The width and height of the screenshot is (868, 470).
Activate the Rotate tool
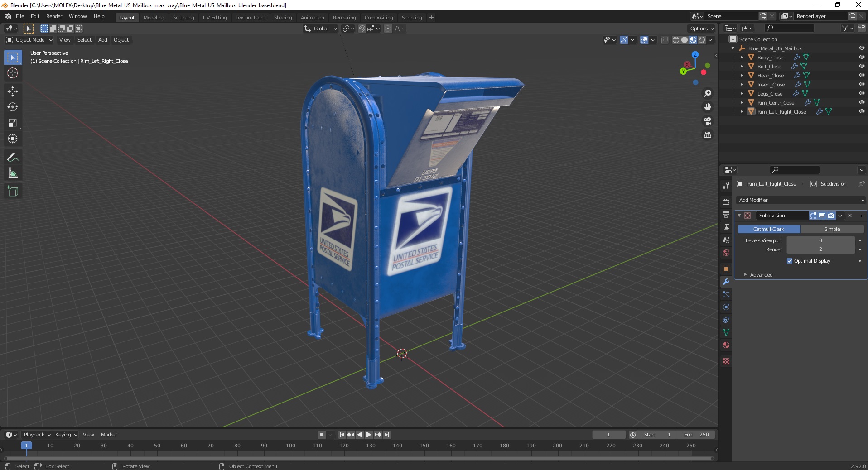13,107
